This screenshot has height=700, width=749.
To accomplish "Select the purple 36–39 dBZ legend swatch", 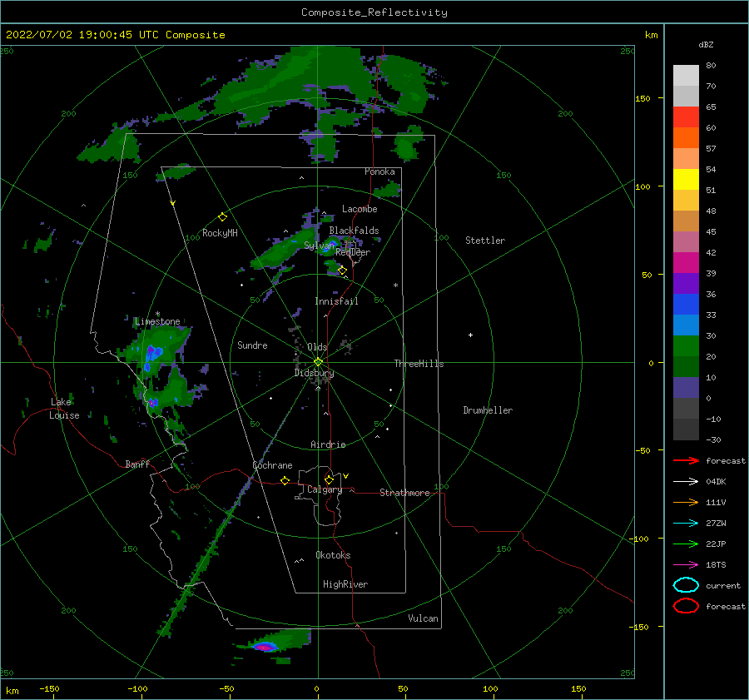I will (x=686, y=284).
